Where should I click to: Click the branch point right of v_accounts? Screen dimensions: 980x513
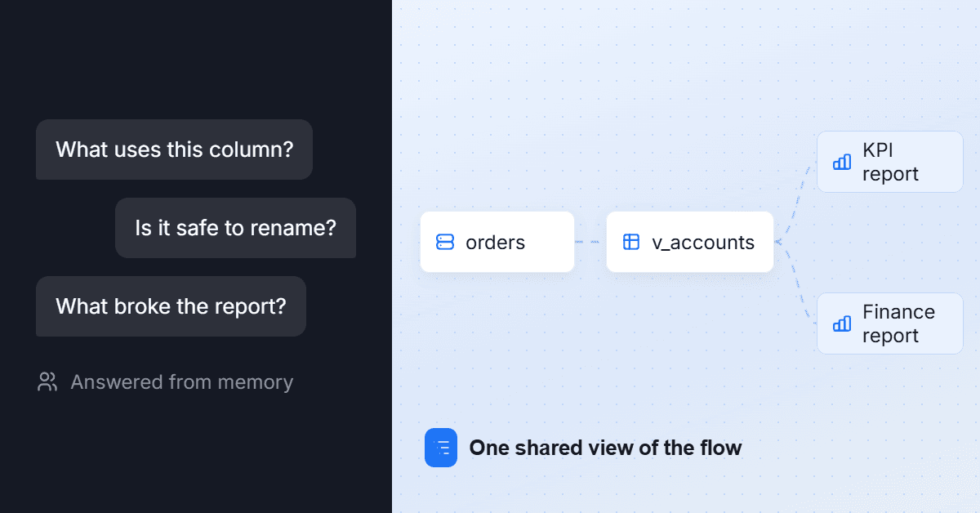(x=777, y=242)
